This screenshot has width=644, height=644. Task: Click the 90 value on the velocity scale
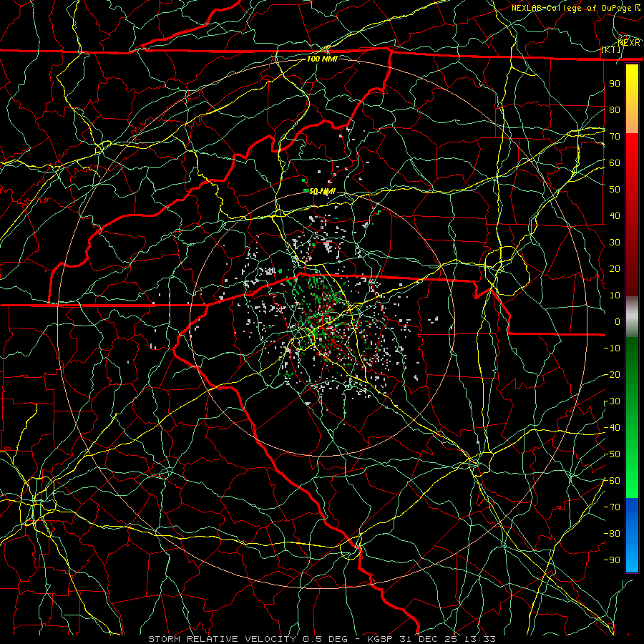[x=615, y=84]
